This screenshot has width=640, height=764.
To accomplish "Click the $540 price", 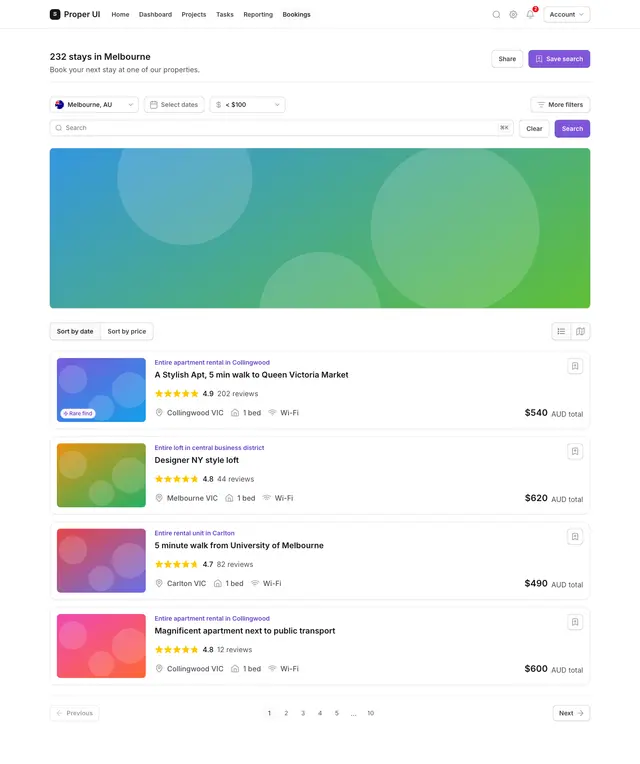I will [536, 413].
